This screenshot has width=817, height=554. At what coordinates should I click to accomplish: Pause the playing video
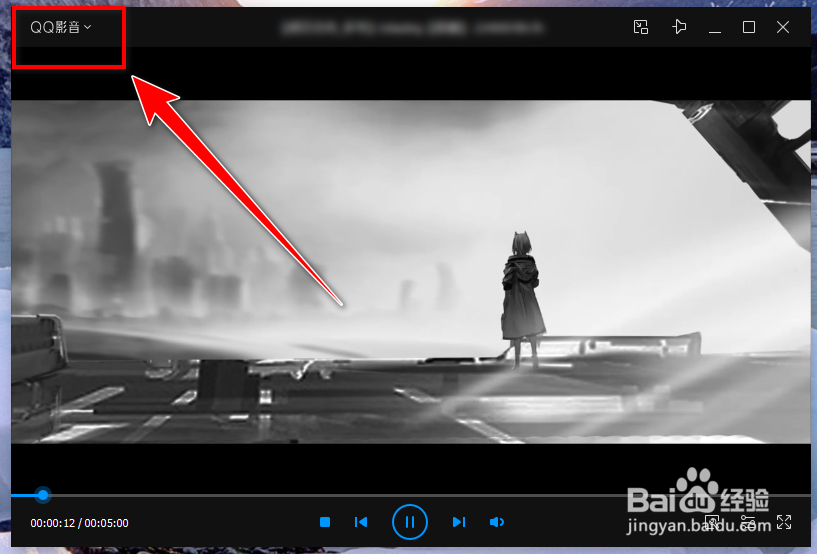410,522
